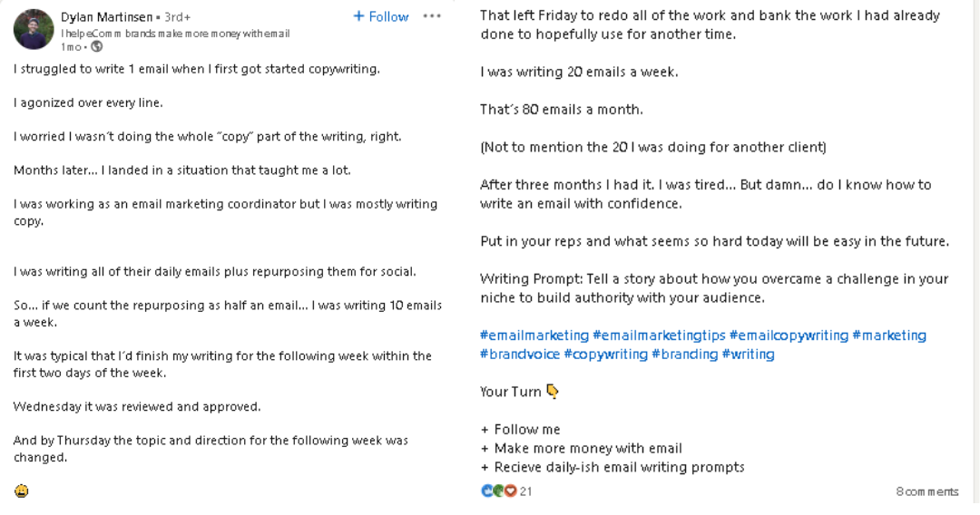This screenshot has height=515, width=980.
Task: View the 8 comments
Action: click(x=926, y=492)
